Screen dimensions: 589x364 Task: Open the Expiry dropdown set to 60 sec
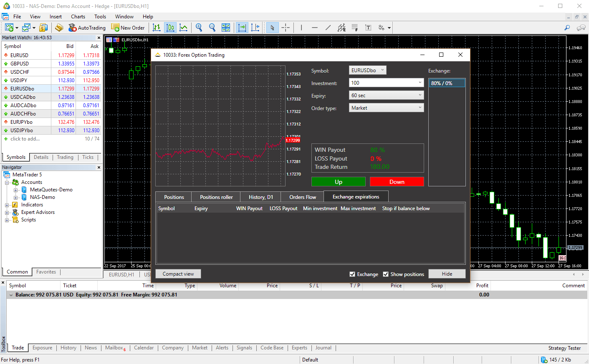click(x=386, y=95)
